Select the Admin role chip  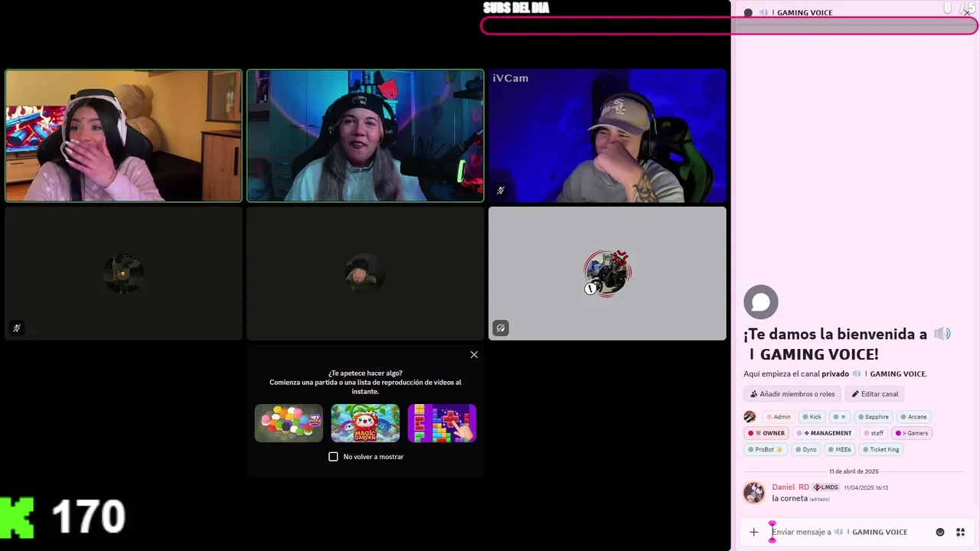778,417
